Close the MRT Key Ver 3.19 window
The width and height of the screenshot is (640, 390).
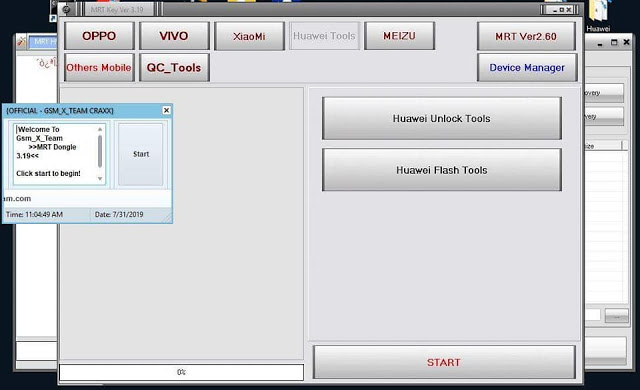569,10
